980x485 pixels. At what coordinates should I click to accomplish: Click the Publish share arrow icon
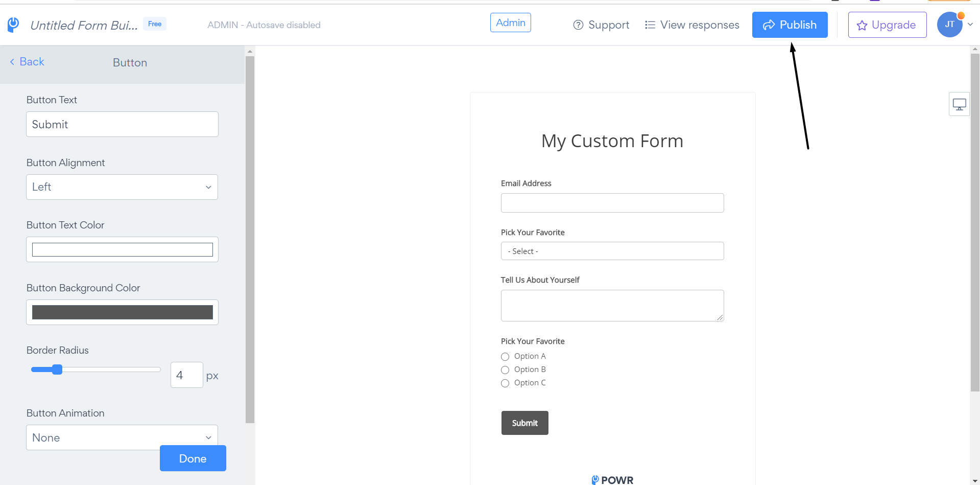pyautogui.click(x=769, y=25)
